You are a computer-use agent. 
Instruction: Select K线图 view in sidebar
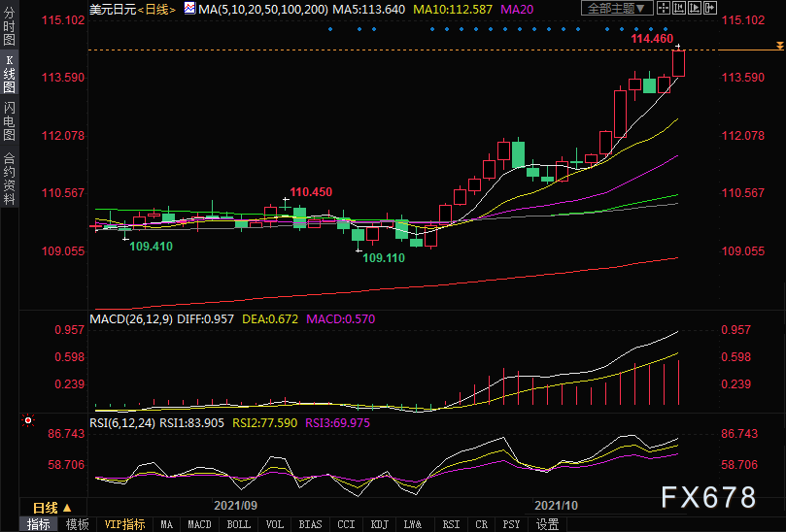(x=9, y=74)
